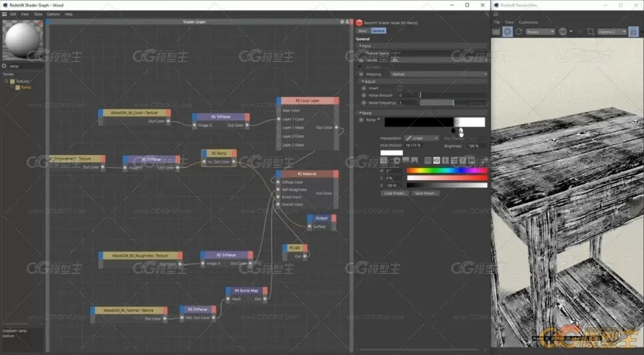Toggle the Source animation dot
644x355 pixels.
[362, 60]
